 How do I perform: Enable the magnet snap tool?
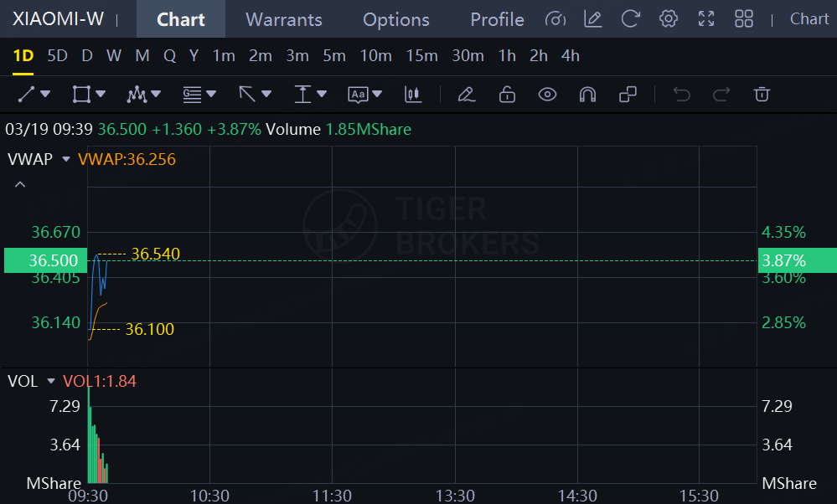pos(587,95)
